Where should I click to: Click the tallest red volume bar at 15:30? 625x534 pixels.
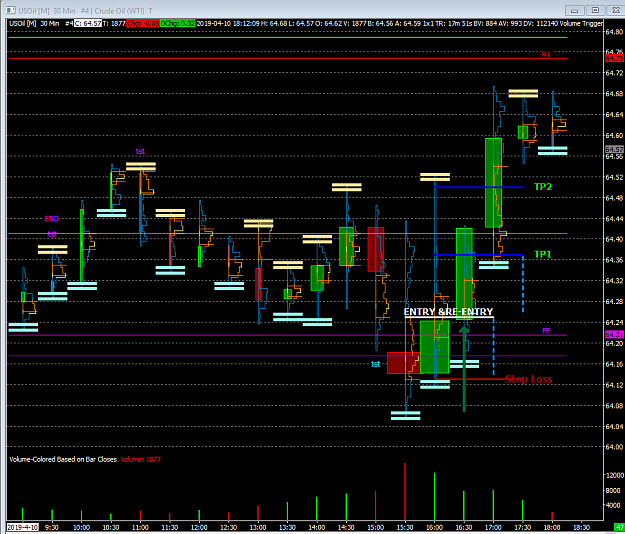405,491
